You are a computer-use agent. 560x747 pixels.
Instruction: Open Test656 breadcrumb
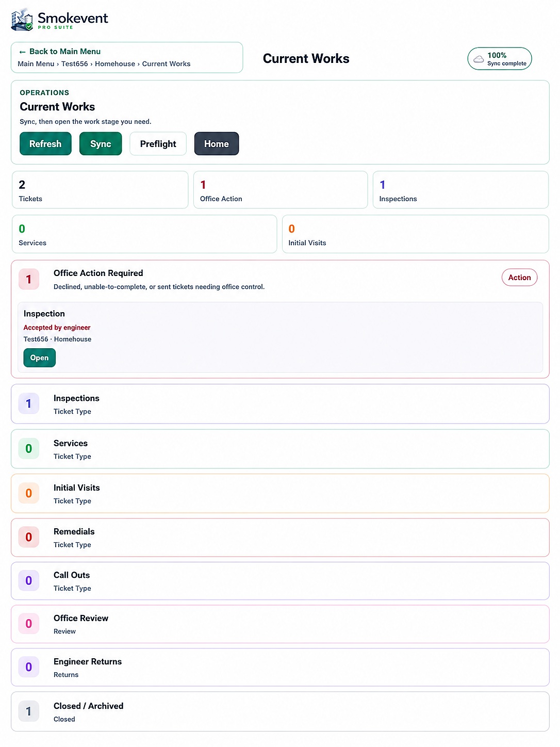point(75,64)
